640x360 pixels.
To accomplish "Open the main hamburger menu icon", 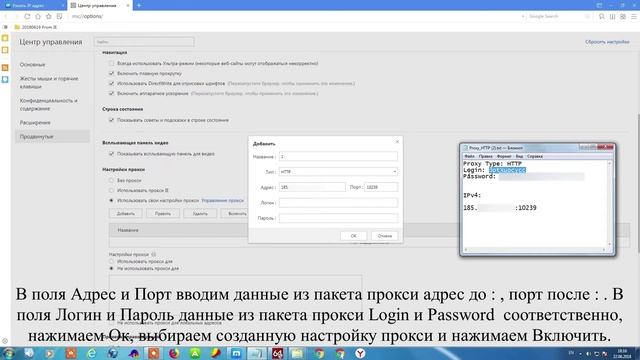I will [x=633, y=16].
